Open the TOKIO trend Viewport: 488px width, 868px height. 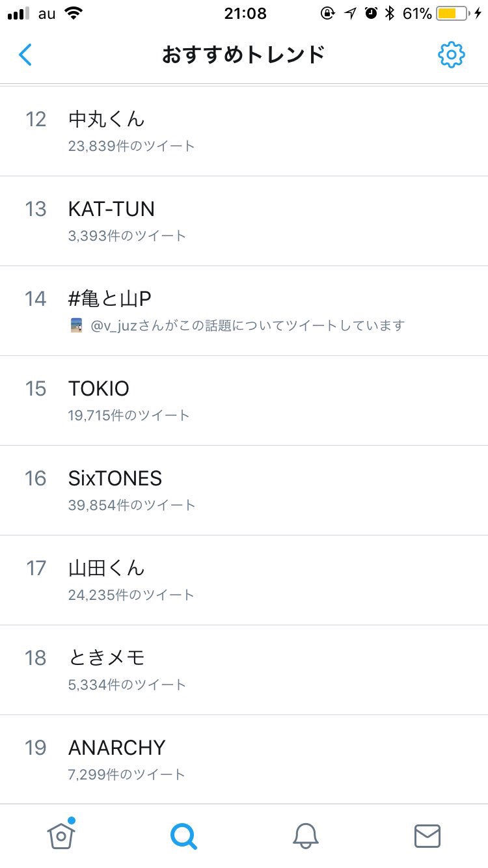(x=99, y=388)
